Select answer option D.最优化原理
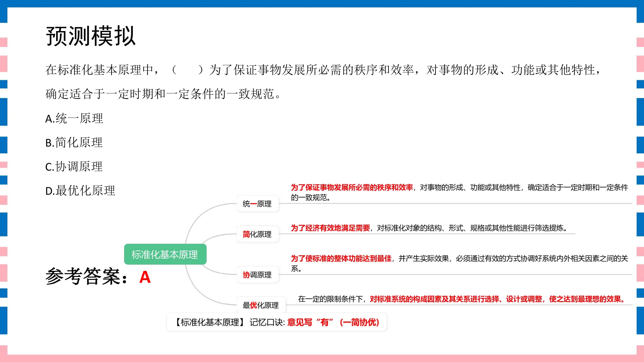The height and width of the screenshot is (362, 644). click(80, 190)
